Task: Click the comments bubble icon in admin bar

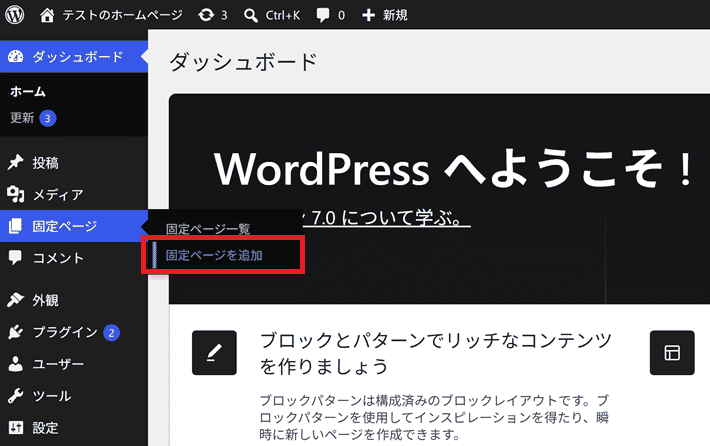Action: click(323, 15)
